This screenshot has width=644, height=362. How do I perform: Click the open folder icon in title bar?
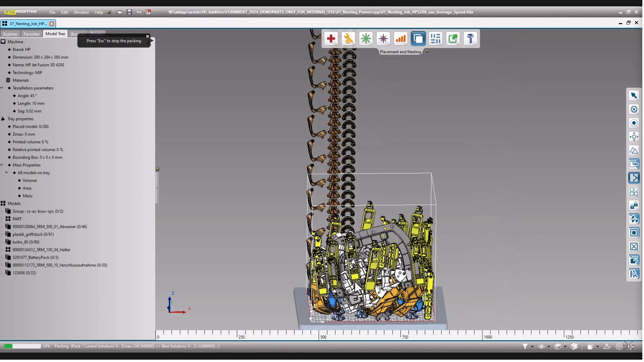119,12
